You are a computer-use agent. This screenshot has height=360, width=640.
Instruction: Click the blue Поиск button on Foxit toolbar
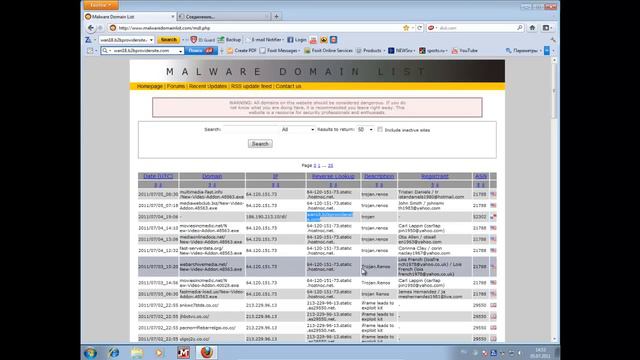[x=201, y=51]
